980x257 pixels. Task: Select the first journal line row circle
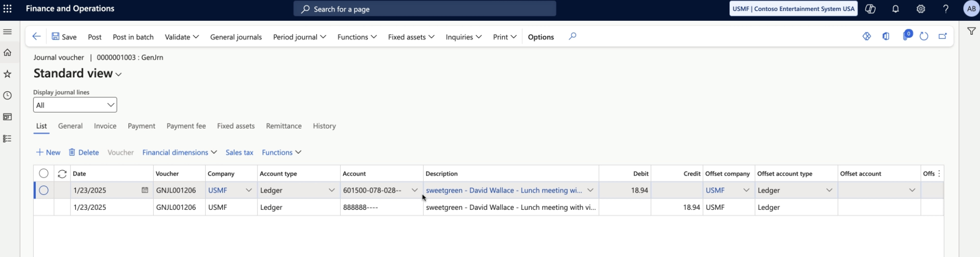pyautogui.click(x=44, y=190)
